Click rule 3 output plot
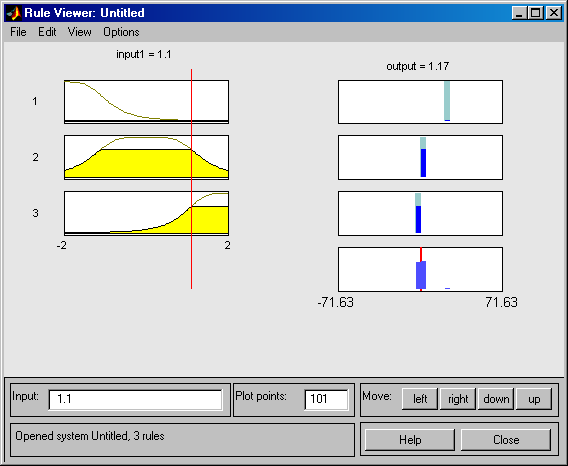The image size is (568, 466). 421,213
